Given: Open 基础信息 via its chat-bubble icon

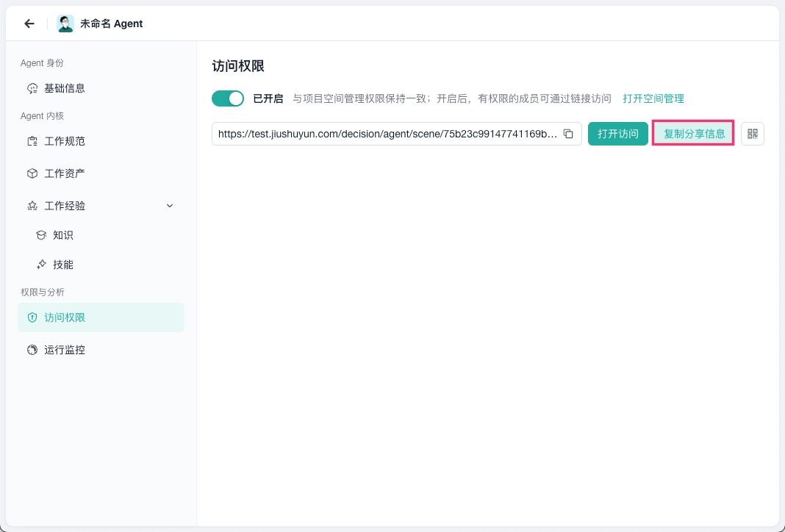Looking at the screenshot, I should pyautogui.click(x=32, y=89).
